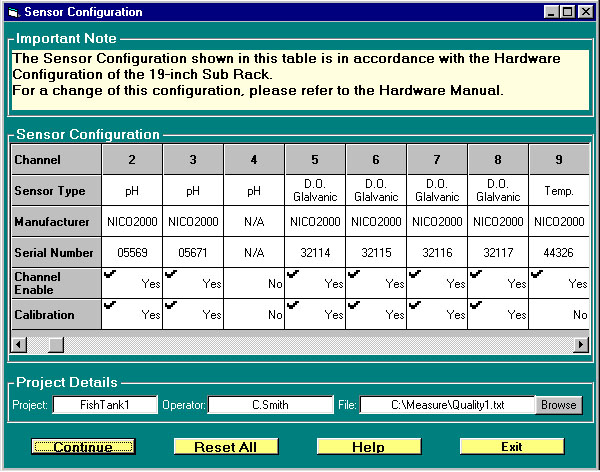Viewport: 600px width, 472px height.
Task: Click the Continue button
Action: (83, 446)
